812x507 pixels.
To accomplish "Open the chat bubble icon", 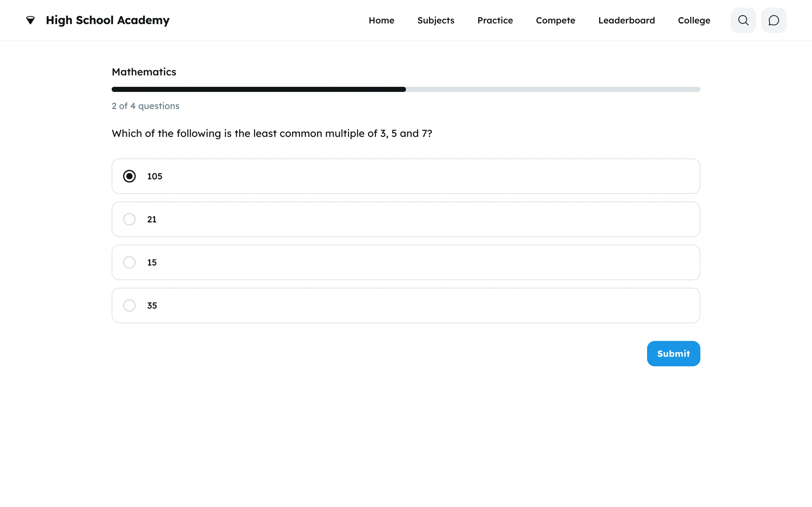I will (773, 21).
